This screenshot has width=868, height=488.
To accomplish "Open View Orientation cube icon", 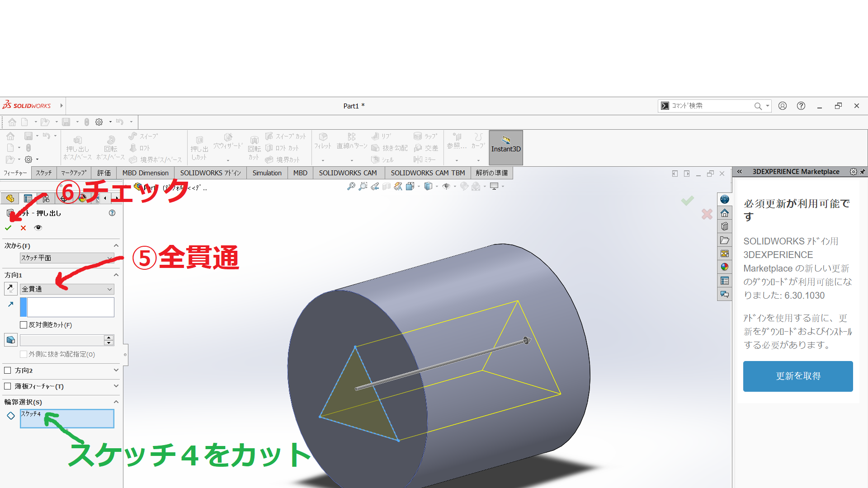I will tap(410, 186).
